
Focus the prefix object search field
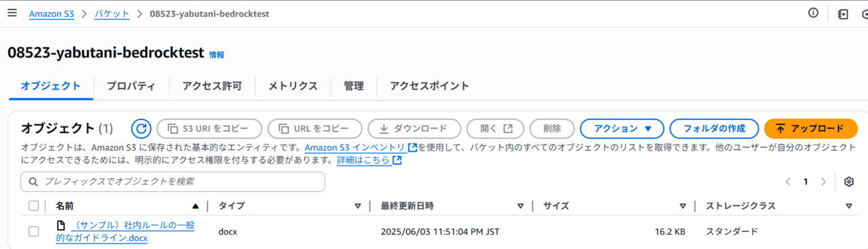[x=173, y=182]
